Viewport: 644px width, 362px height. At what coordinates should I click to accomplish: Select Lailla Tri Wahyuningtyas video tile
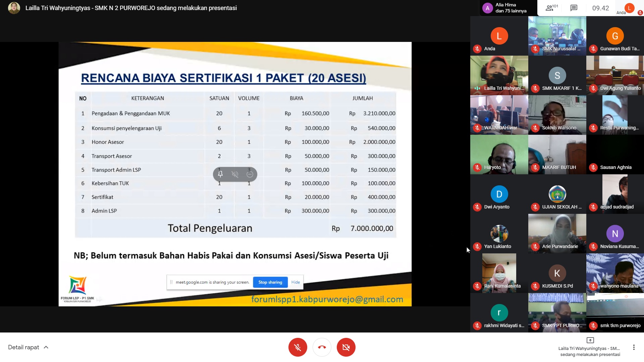499,75
